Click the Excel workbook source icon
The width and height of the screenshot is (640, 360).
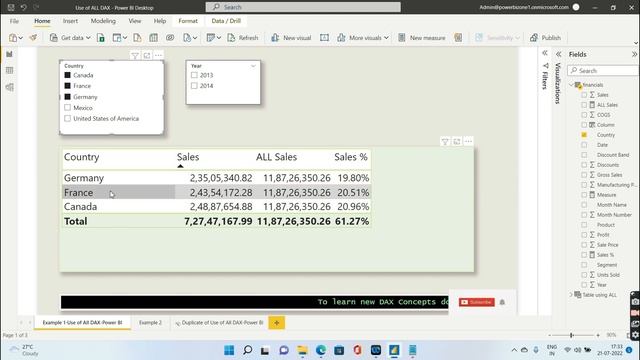(101, 38)
